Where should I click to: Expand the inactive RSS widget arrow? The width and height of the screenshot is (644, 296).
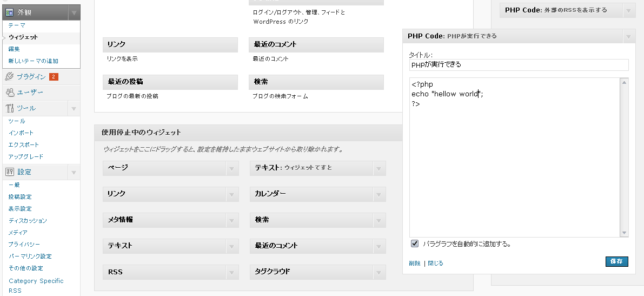pyautogui.click(x=232, y=272)
